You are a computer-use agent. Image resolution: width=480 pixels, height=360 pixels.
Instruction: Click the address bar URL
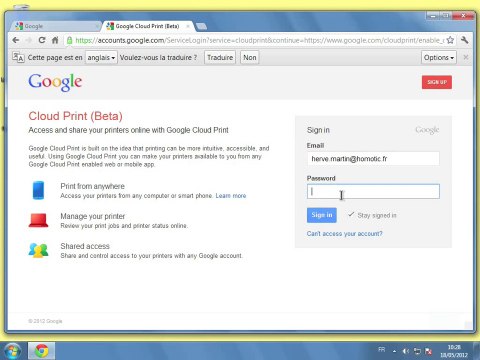pyautogui.click(x=260, y=40)
